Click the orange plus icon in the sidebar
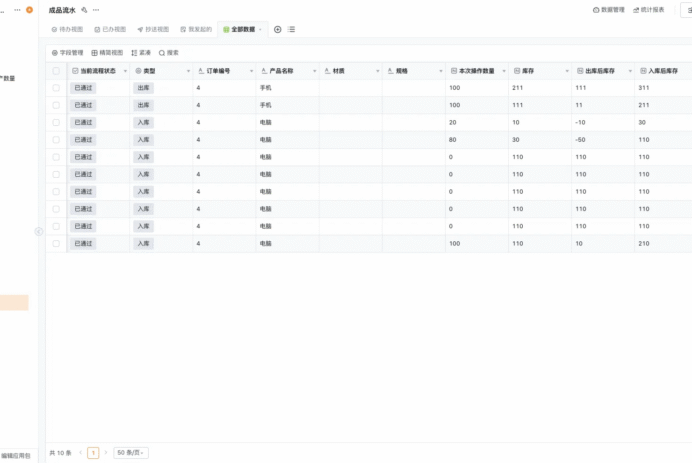Image resolution: width=692 pixels, height=463 pixels. 30,10
